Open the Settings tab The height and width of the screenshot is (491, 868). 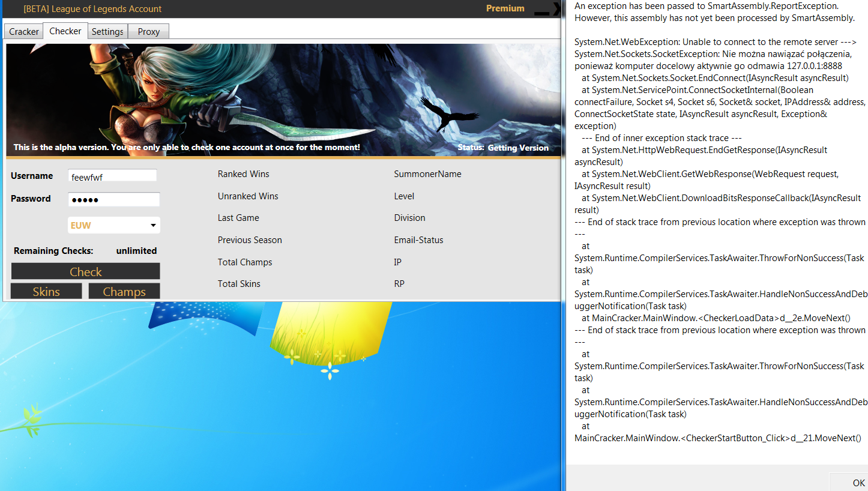107,31
